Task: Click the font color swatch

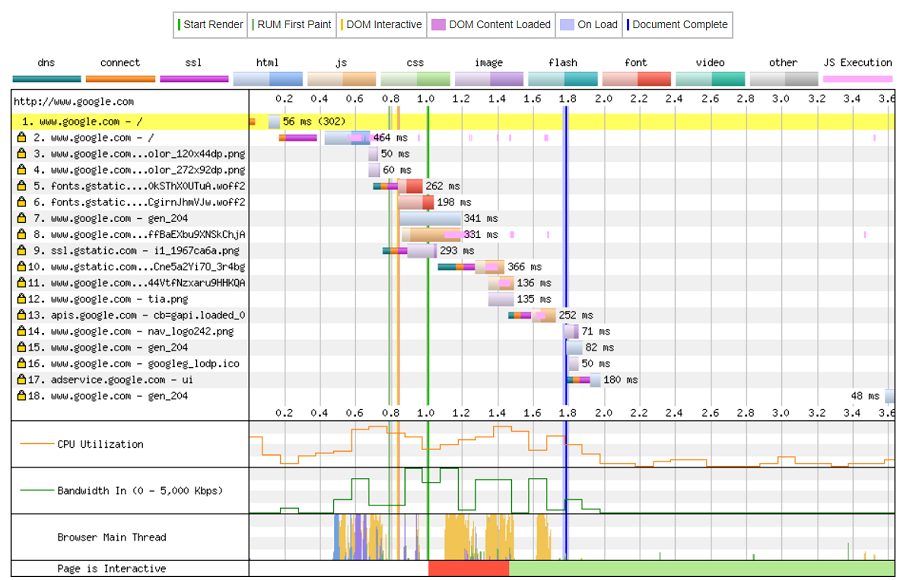Action: coord(637,79)
